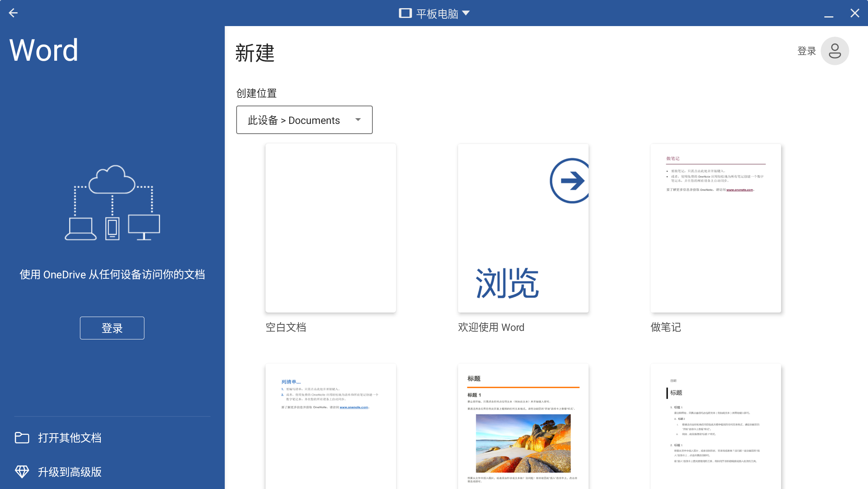868x489 pixels.
Task: Expand the 平板电脑 mode dropdown
Action: pyautogui.click(x=466, y=13)
